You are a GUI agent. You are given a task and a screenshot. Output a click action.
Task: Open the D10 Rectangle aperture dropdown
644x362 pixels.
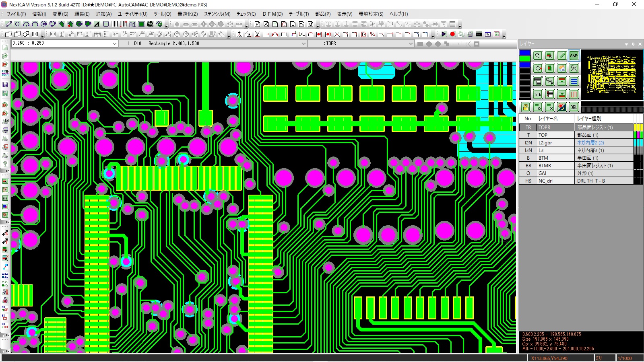tap(303, 43)
